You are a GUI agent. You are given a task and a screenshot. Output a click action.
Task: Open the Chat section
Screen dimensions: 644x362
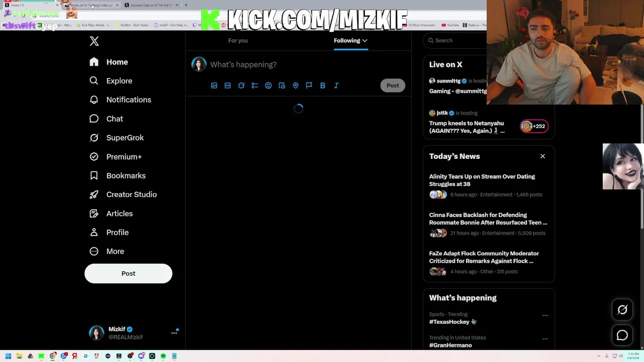(x=106, y=119)
